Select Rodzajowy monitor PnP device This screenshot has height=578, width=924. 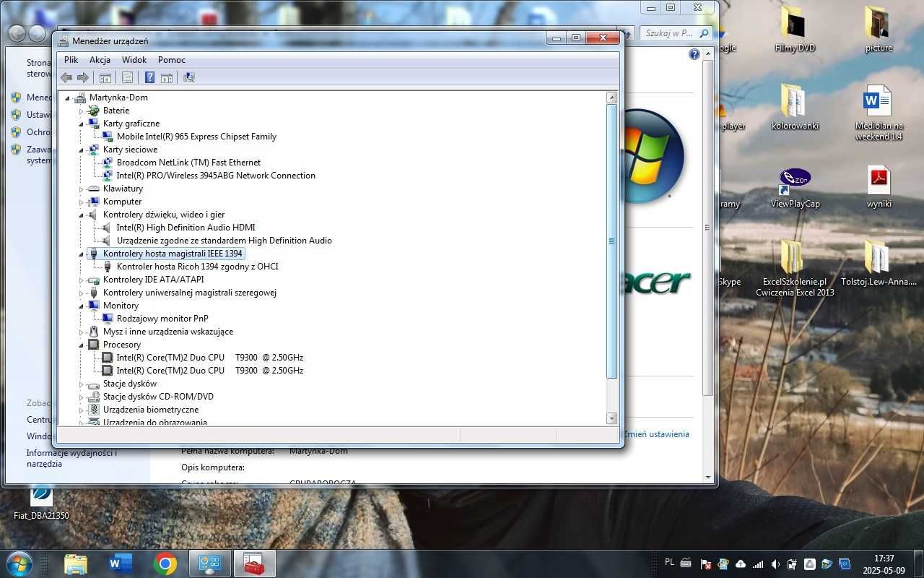[162, 319]
